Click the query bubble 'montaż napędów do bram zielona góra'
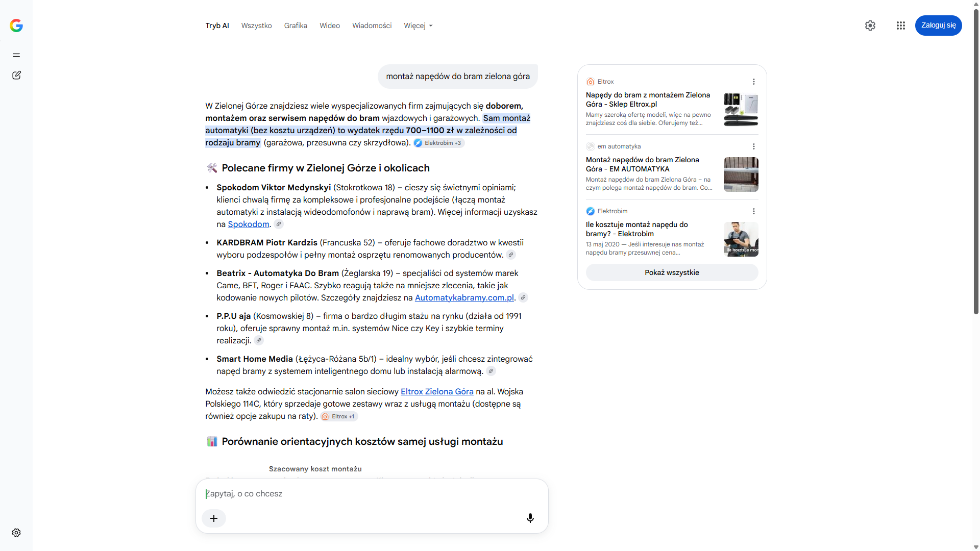 pyautogui.click(x=458, y=77)
